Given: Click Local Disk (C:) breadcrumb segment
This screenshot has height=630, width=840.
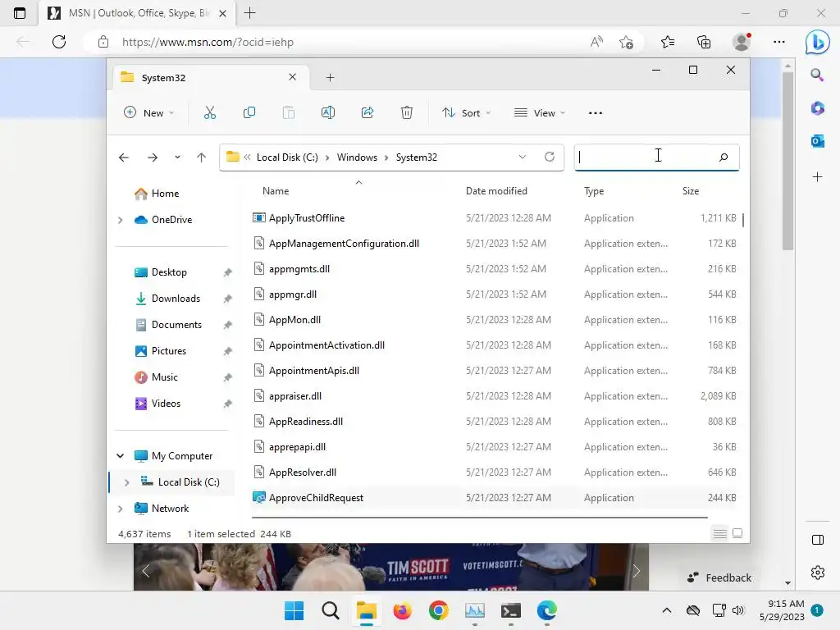Looking at the screenshot, I should (287, 157).
